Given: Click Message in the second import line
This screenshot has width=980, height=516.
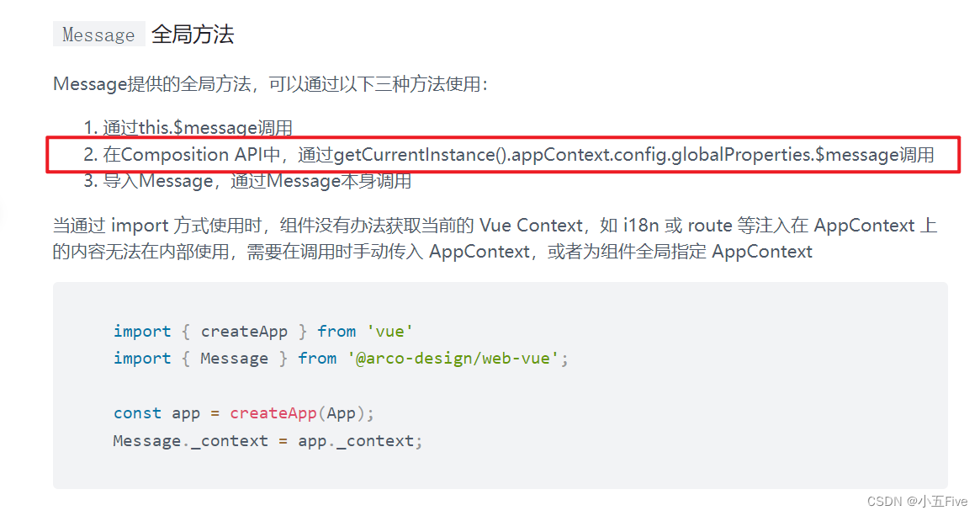Looking at the screenshot, I should (x=234, y=359).
